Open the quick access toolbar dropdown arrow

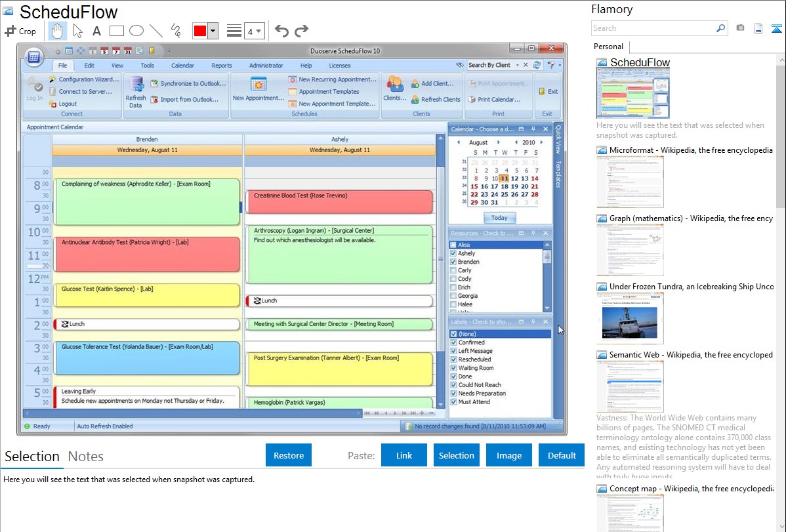click(169, 51)
